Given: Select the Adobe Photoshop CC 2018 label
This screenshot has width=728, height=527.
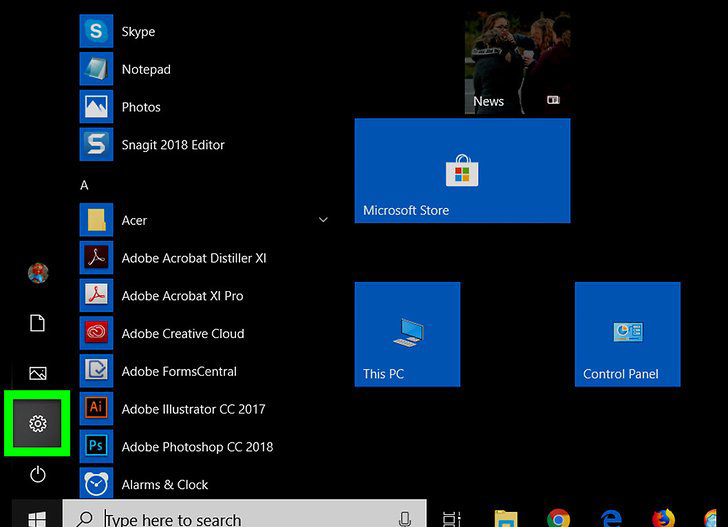Looking at the screenshot, I should pyautogui.click(x=197, y=447).
